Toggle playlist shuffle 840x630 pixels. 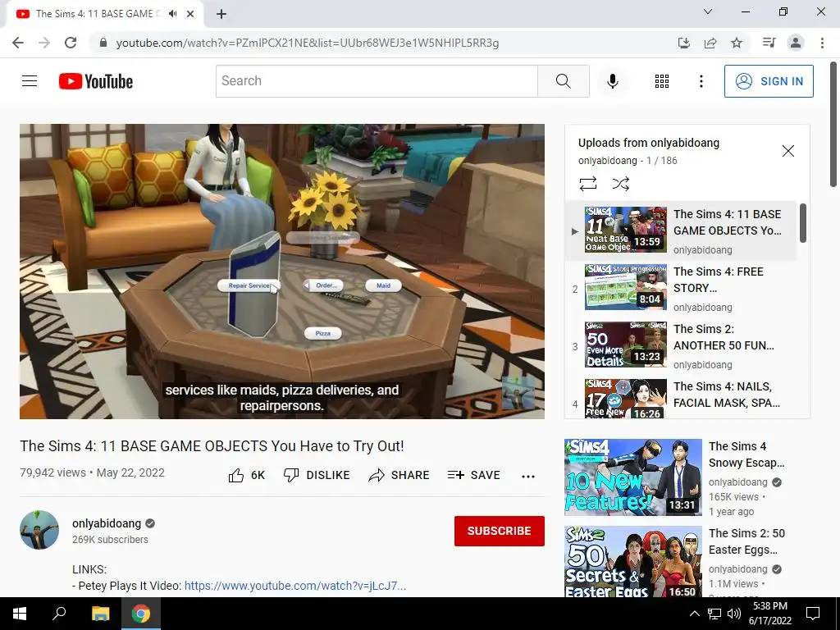(x=620, y=184)
